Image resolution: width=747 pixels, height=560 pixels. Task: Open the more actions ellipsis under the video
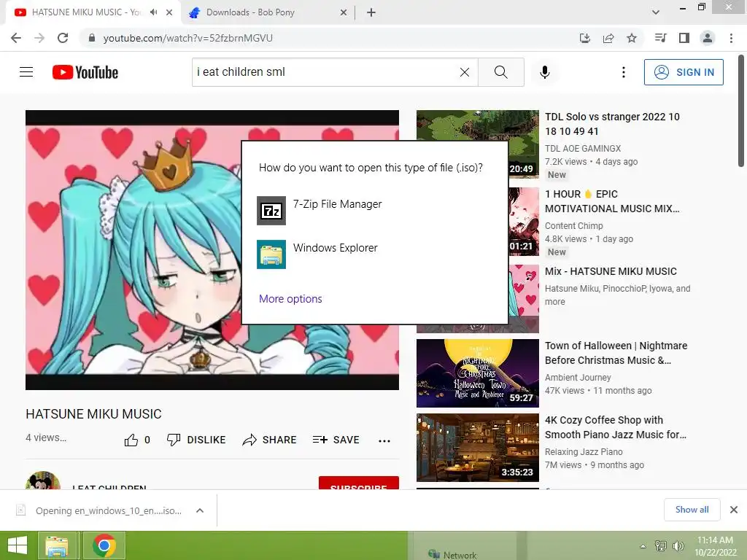coord(384,440)
